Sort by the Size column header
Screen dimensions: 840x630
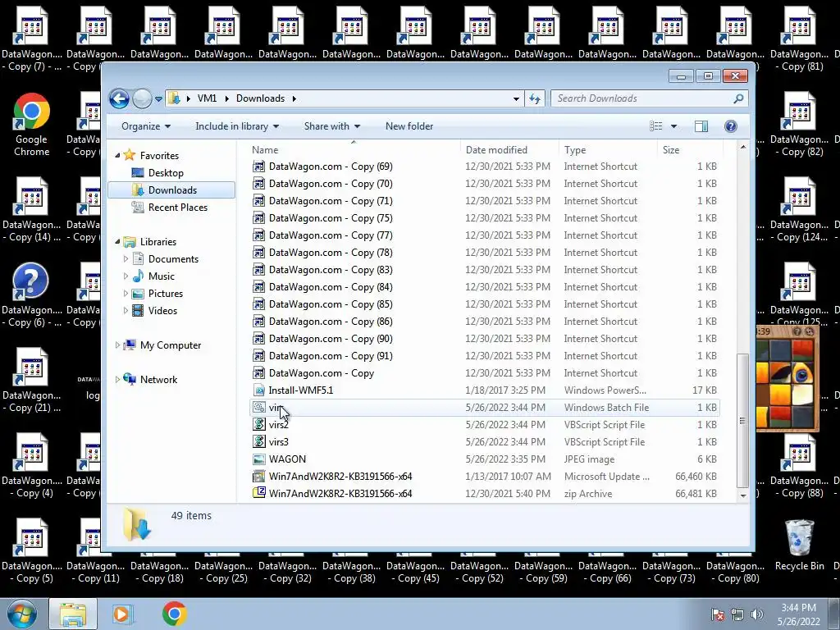coord(690,150)
